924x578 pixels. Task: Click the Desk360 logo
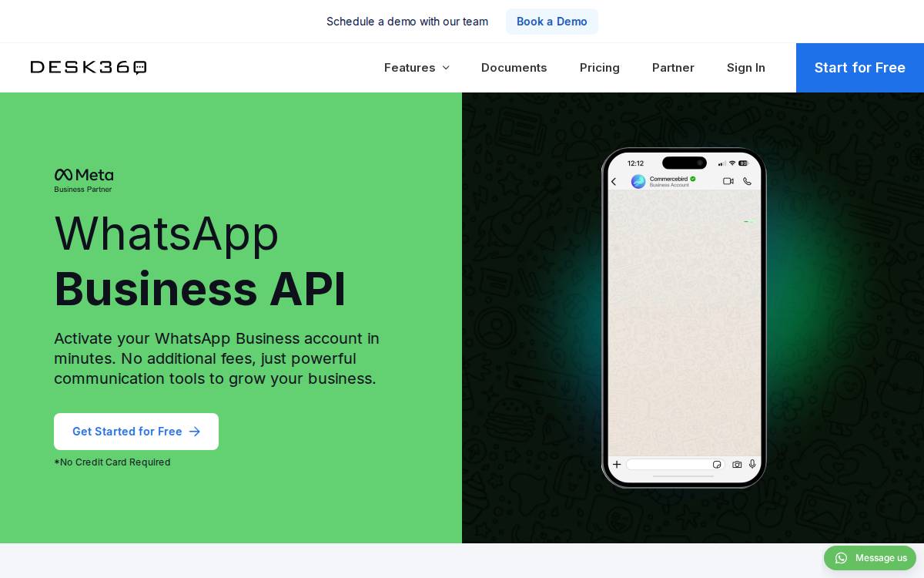[89, 68]
